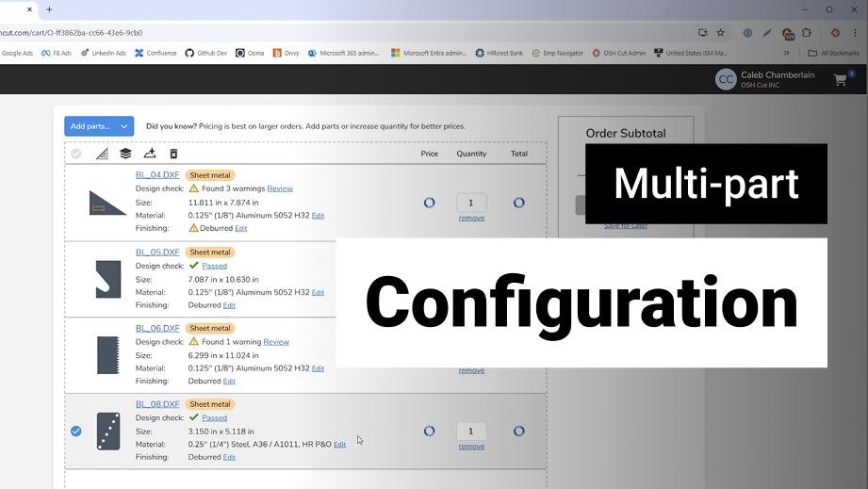
Task: Remove BL_08.DXF from cart
Action: tap(471, 447)
